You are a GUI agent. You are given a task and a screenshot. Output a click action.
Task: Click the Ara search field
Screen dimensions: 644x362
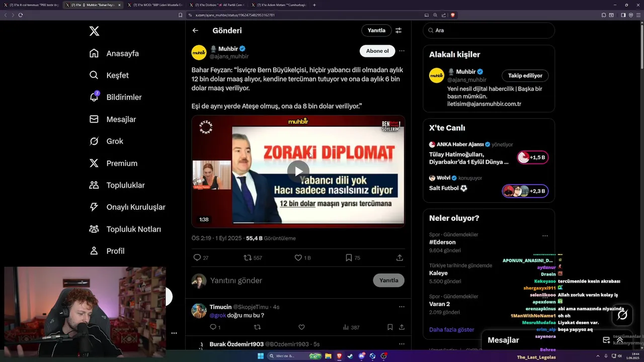click(489, 31)
